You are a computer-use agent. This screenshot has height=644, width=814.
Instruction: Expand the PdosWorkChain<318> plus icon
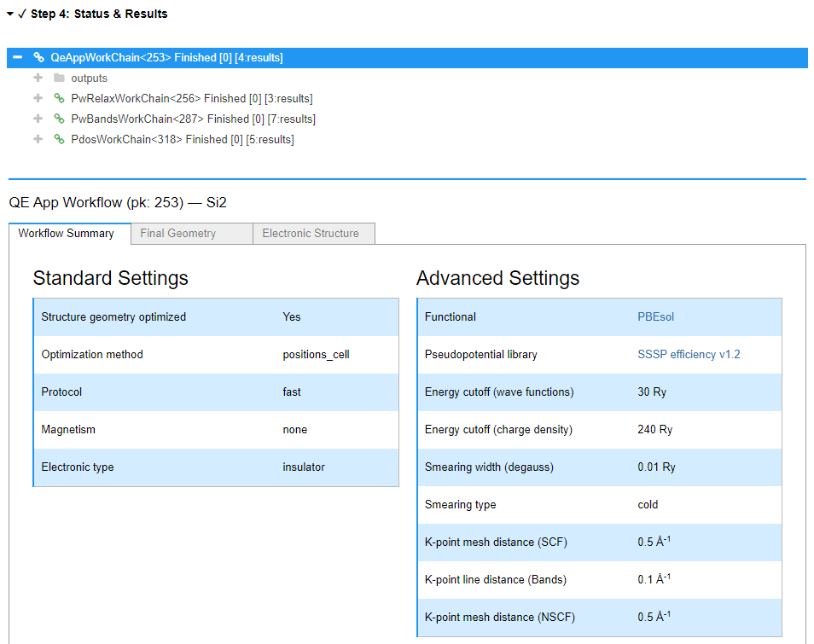point(38,139)
